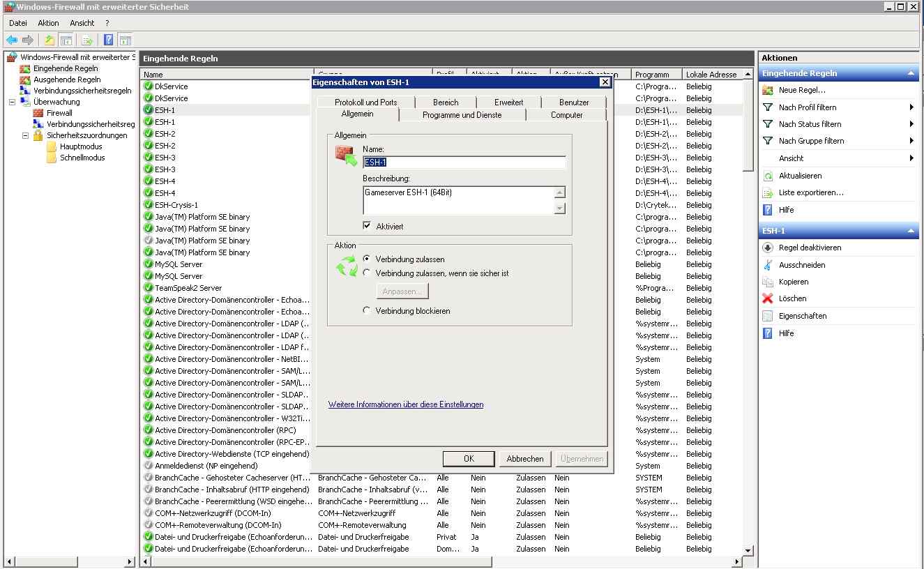Viewport: 924px width, 569px height.
Task: Toggle the Aktiviert checkbox
Action: (x=367, y=226)
